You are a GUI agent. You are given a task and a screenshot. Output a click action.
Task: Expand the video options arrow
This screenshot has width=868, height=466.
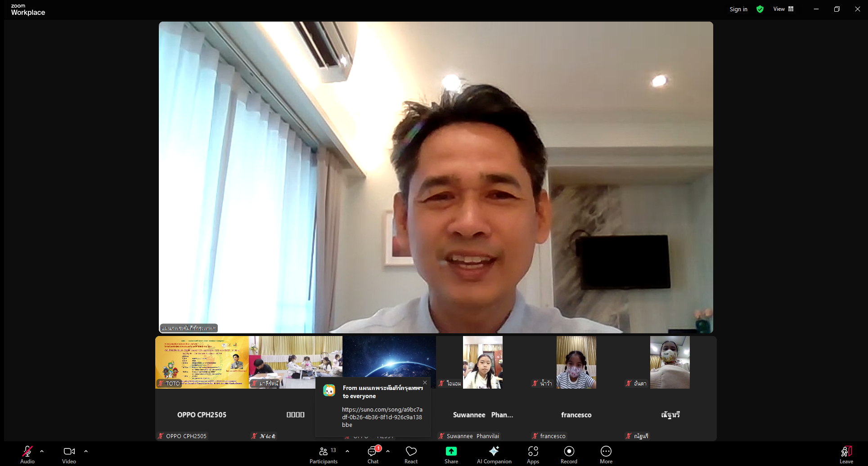pyautogui.click(x=86, y=451)
